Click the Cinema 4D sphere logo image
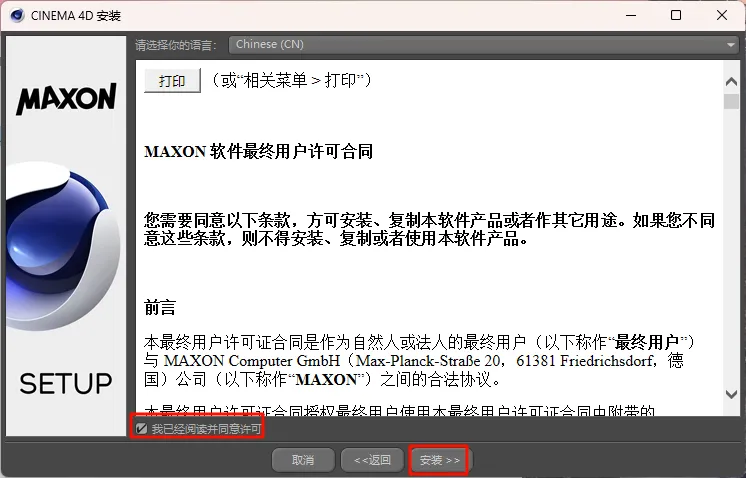Screen dimensions: 746x478 tap(63, 246)
